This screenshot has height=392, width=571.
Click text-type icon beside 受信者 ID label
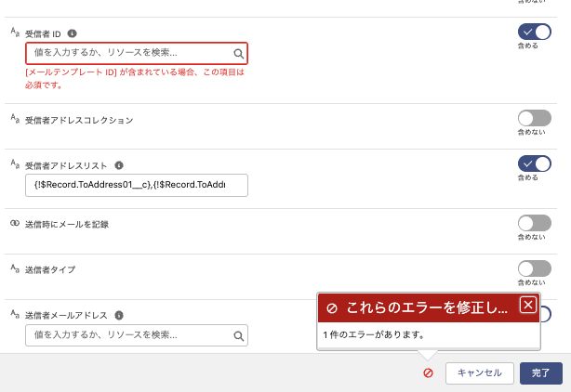(x=15, y=32)
